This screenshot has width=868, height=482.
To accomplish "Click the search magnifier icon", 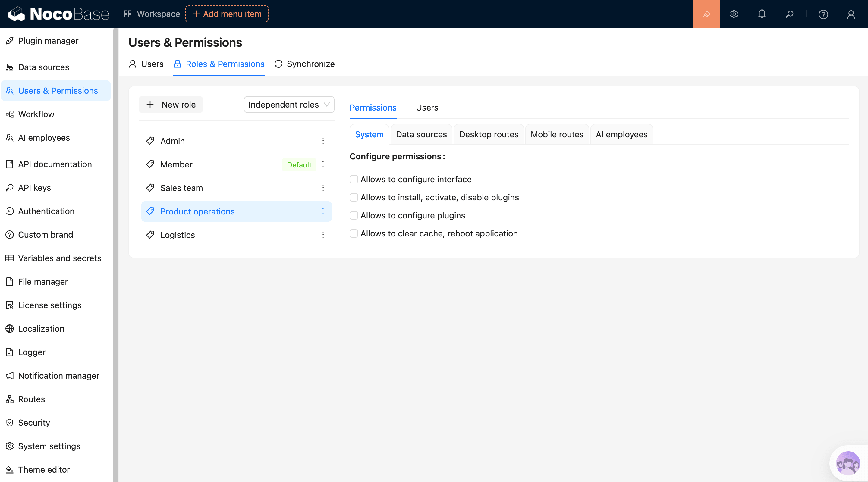I will 789,14.
